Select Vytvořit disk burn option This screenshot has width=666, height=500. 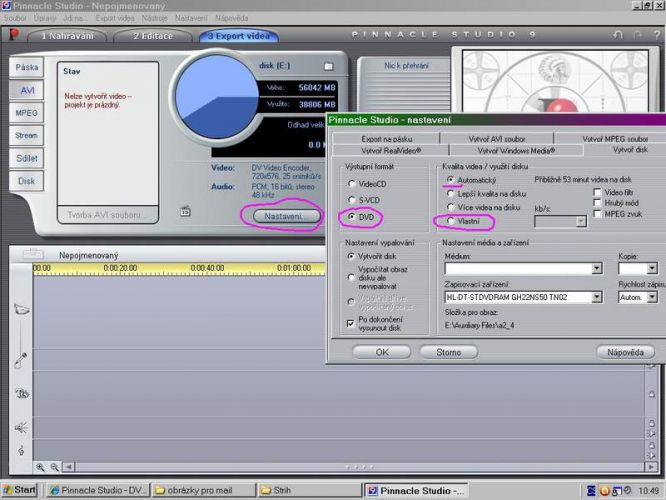[x=351, y=256]
